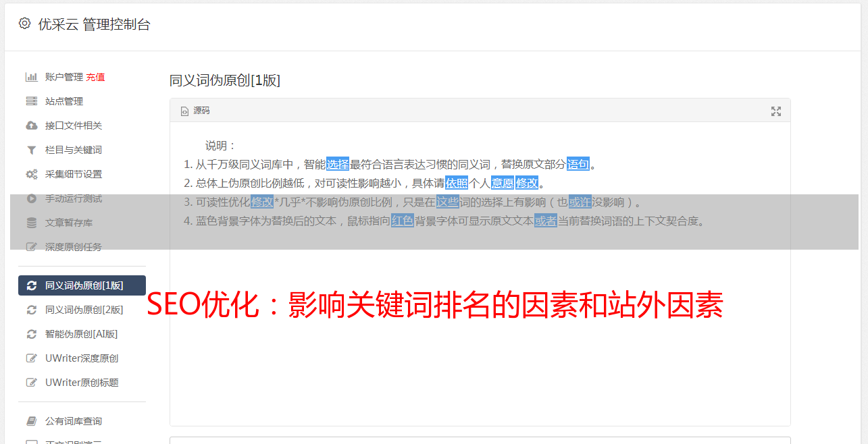Screen dimensions: 868x444
Task: Toggle fullscreen expand icon in editor
Action: pos(776,111)
